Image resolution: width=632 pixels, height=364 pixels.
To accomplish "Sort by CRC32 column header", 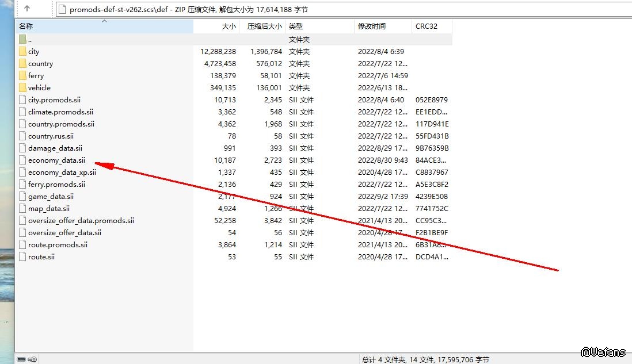I will 426,26.
